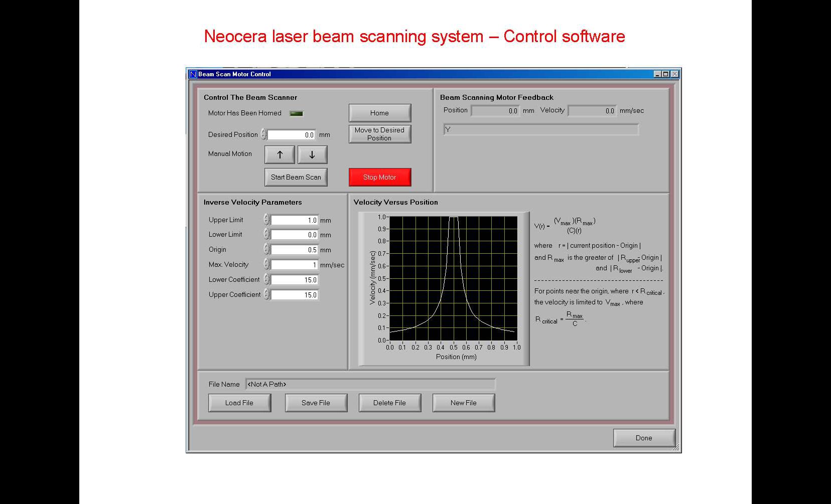Click the Control The Beam Scanner heading
Viewport: 831px width, 504px height.
250,97
